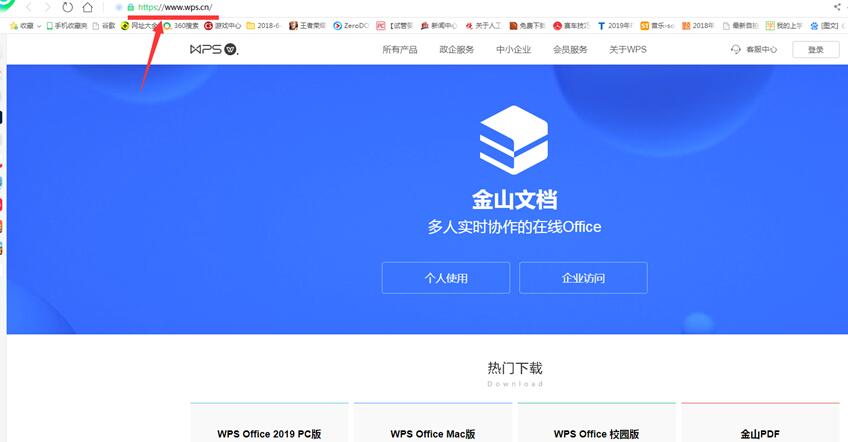This screenshot has height=442, width=848.
Task: Open the 关于人工 bookmark
Action: [483, 25]
